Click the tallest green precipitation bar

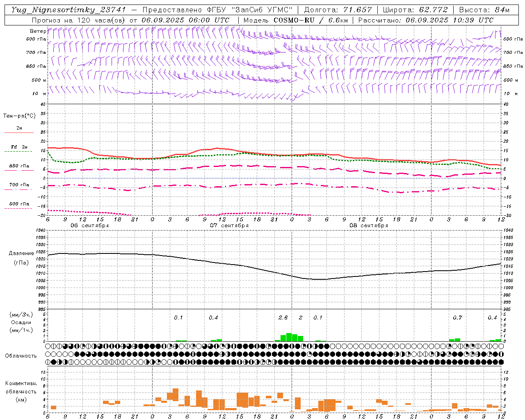pos(289,337)
